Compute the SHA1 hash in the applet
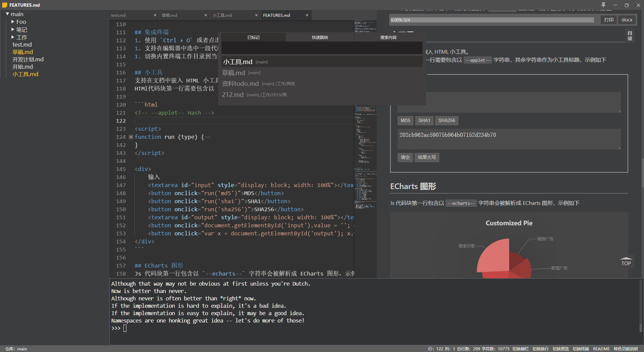 pos(424,120)
